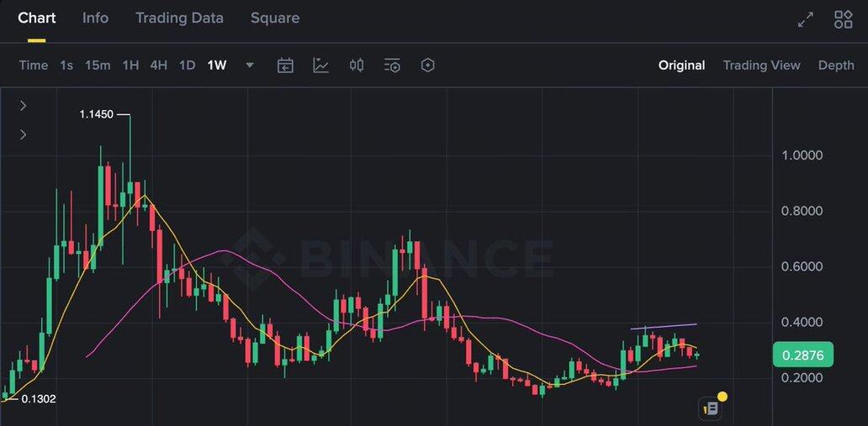Screen dimensions: 868x426
Task: Switch to the Trading Data tab
Action: pyautogui.click(x=179, y=18)
